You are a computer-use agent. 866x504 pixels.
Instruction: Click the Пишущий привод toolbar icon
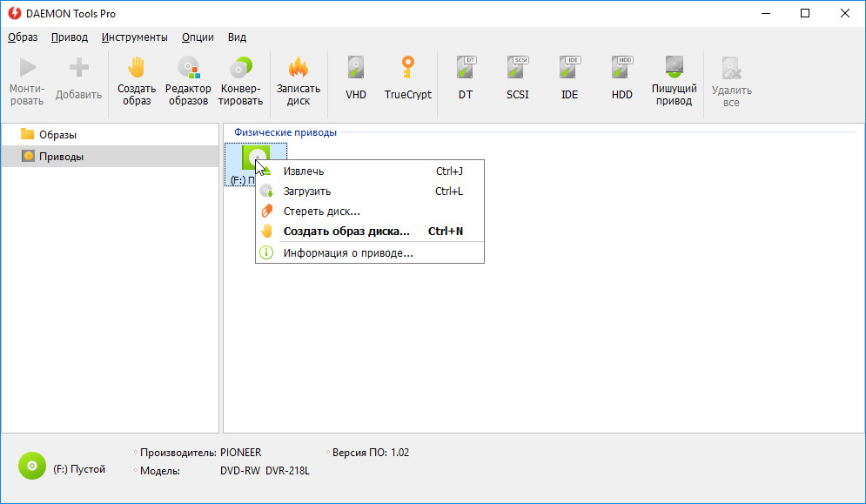(675, 69)
